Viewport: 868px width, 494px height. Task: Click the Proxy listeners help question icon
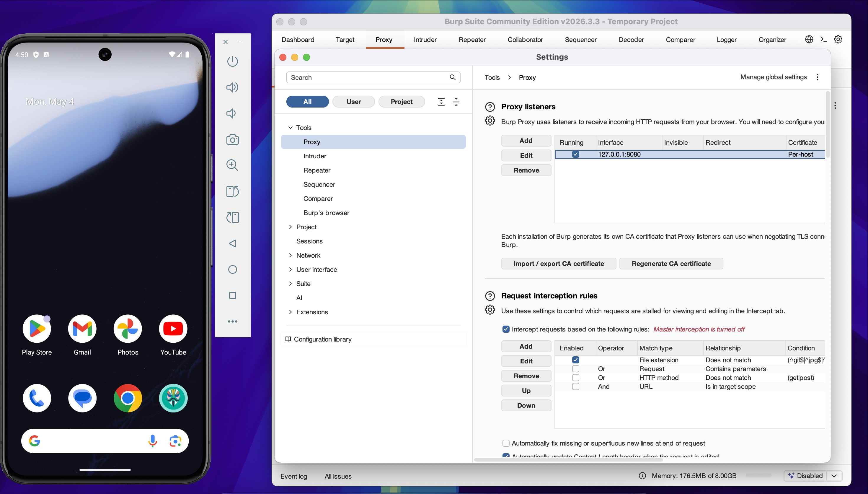(490, 107)
